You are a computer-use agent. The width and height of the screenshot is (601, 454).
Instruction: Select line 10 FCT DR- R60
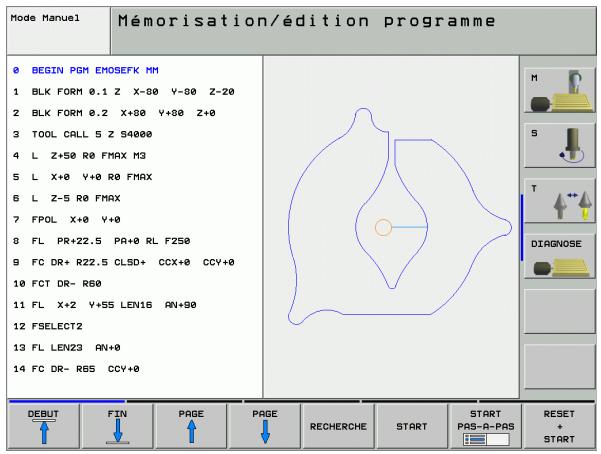(x=57, y=284)
